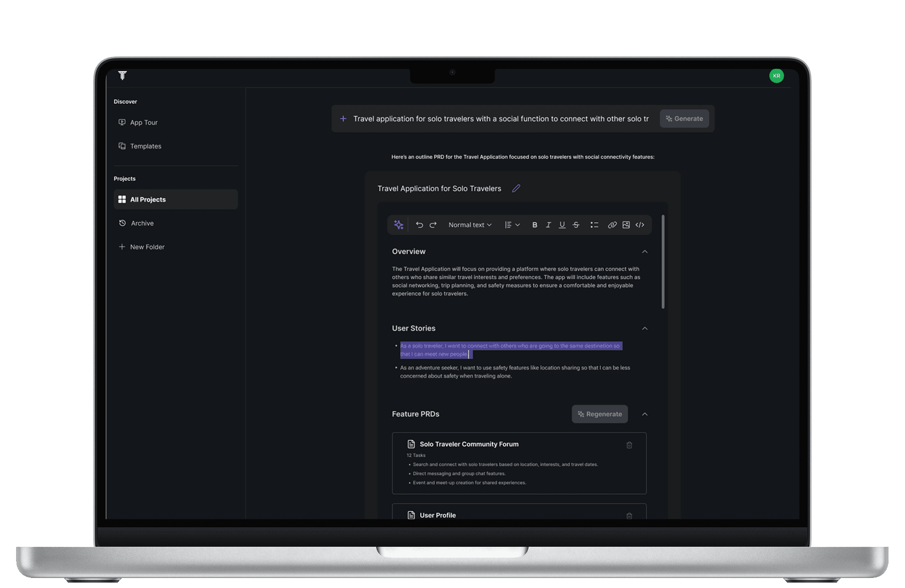Insert a code block
The height and width of the screenshot is (588, 905).
(x=640, y=225)
